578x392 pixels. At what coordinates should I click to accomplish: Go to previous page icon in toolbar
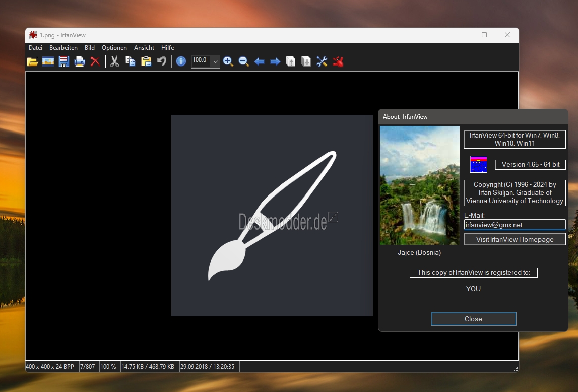point(290,61)
